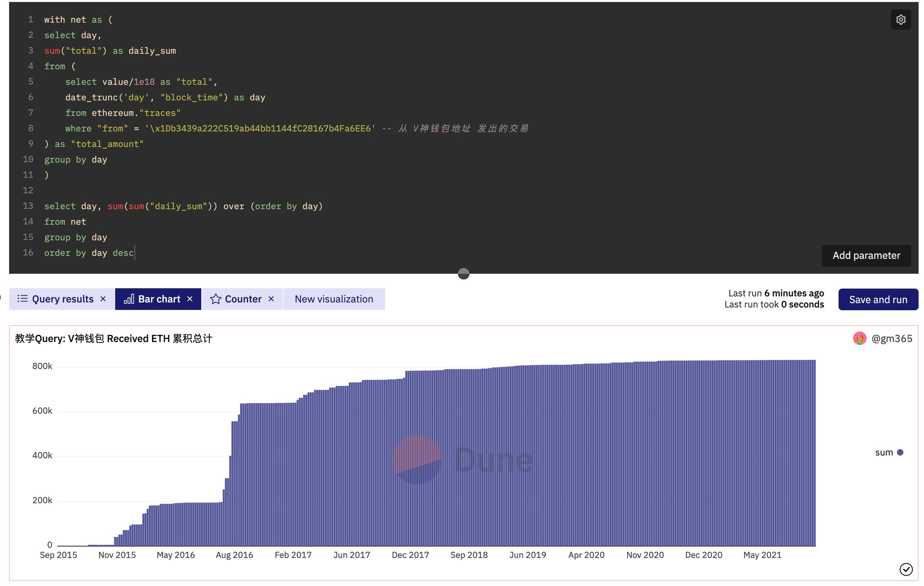This screenshot has height=586, width=924.
Task: Click the New visualization tab option
Action: click(333, 298)
